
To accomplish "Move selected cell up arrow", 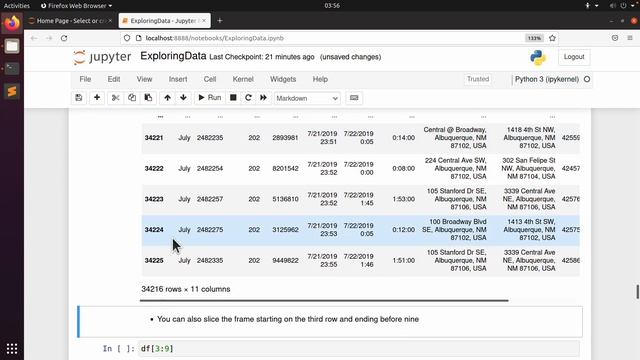I will pos(167,98).
